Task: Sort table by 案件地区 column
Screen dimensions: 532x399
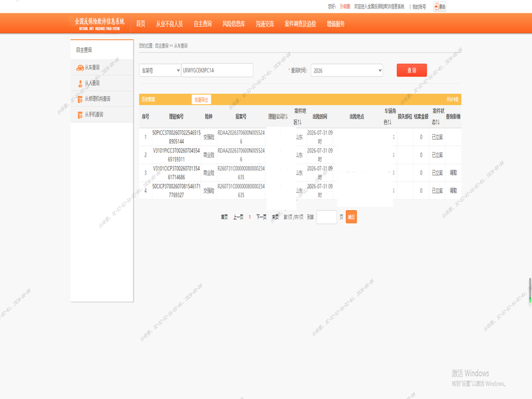Action: pos(300,116)
